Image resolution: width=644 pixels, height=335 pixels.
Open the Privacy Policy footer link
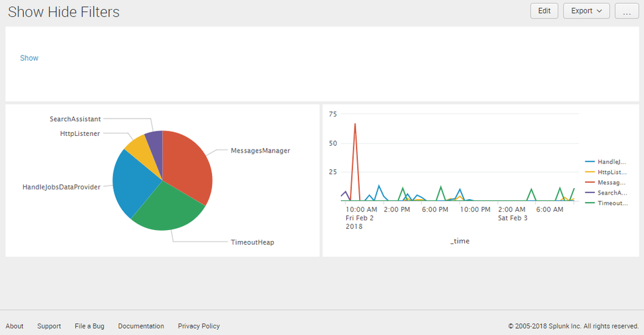[199, 326]
